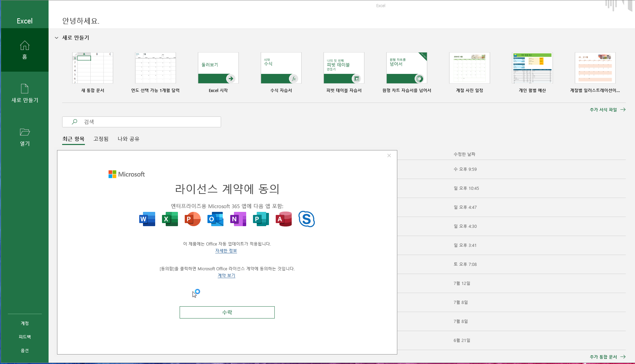Click the magnifier icon in search box
635x364 pixels.
tap(75, 122)
